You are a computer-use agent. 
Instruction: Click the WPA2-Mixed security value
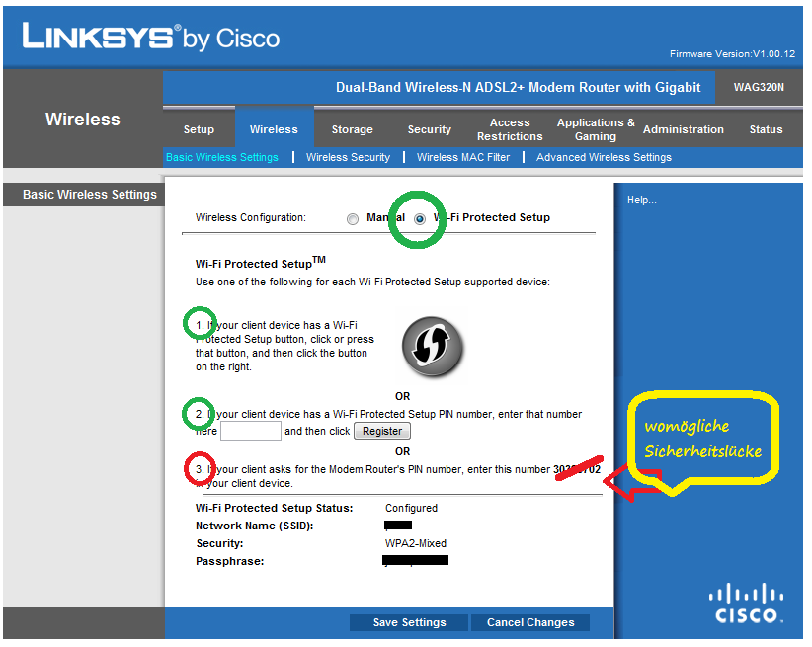(415, 544)
